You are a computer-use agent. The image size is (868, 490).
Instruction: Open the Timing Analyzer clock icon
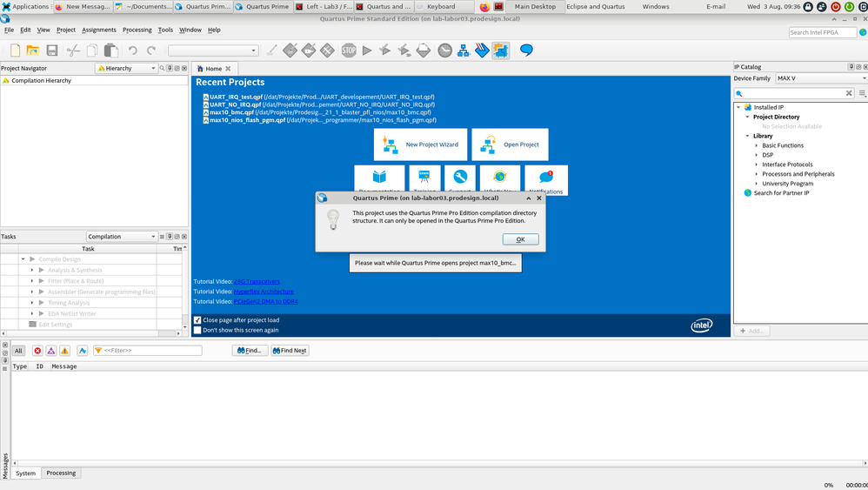click(444, 50)
